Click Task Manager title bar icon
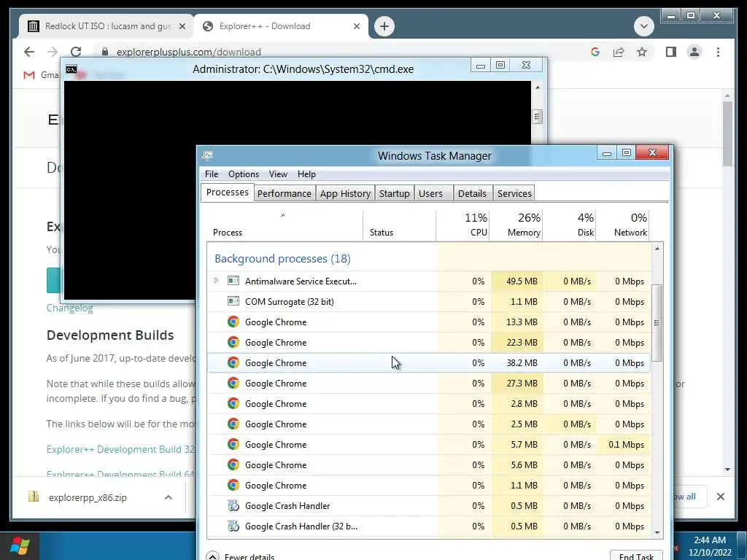This screenshot has width=747, height=560. tap(207, 156)
